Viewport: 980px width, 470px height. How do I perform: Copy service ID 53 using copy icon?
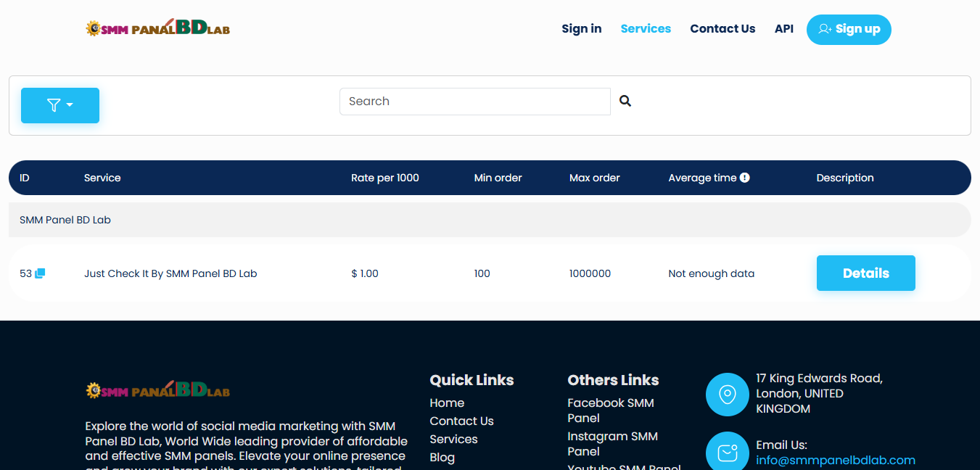point(40,273)
